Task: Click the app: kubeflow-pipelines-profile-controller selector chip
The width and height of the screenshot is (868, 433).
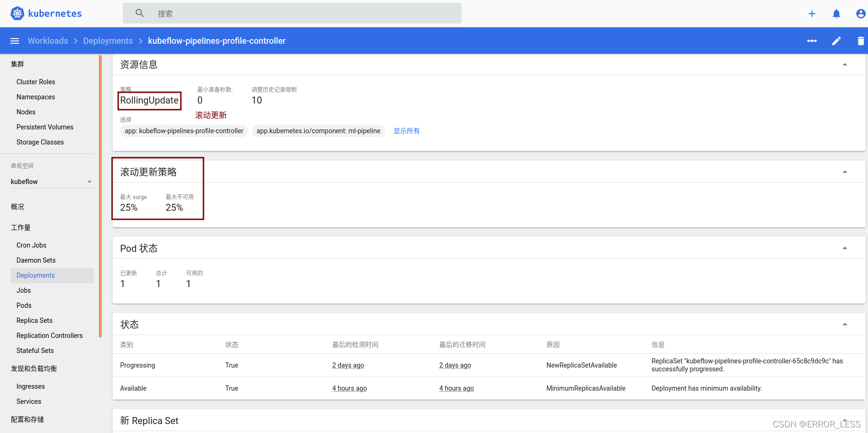Action: [184, 131]
